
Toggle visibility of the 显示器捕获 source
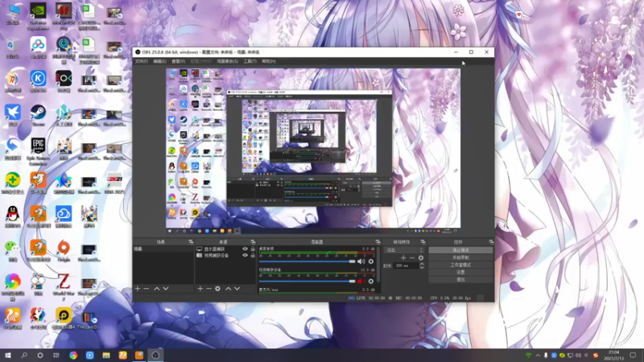click(x=245, y=249)
